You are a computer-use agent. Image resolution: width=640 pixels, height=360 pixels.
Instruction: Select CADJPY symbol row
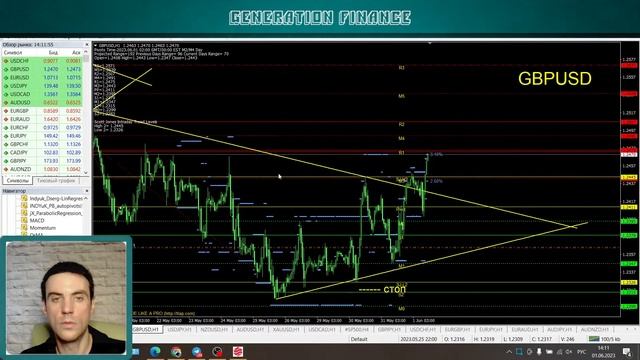[42, 153]
